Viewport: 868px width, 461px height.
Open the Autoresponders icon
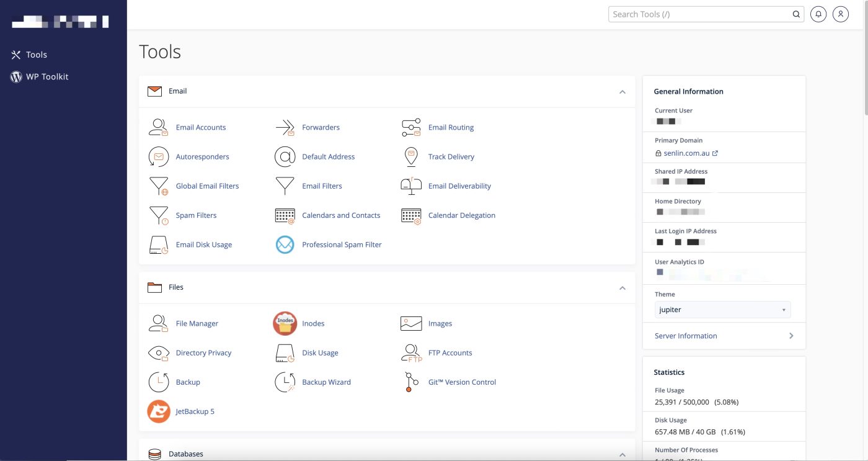pos(159,157)
